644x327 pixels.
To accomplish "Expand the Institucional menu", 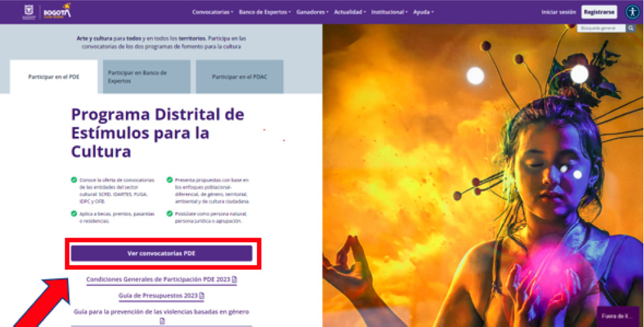I will [x=389, y=12].
